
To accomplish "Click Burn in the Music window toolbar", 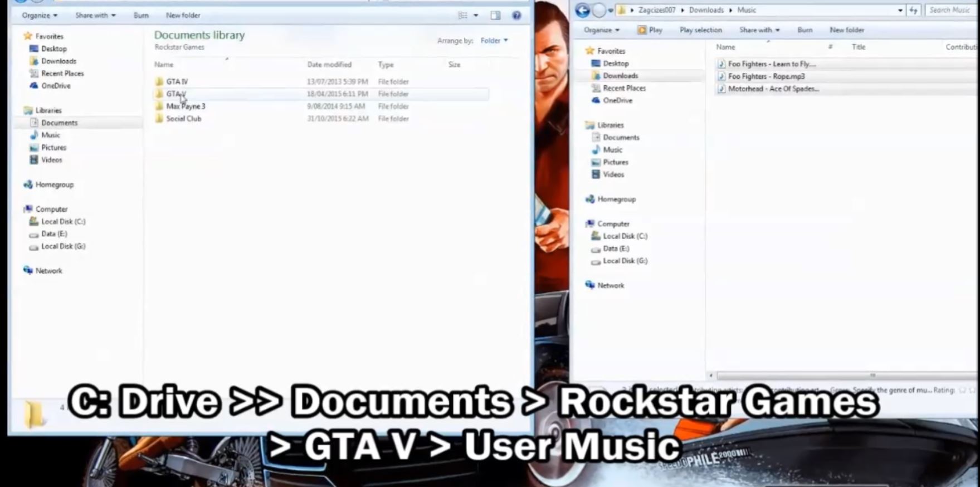I will point(805,30).
